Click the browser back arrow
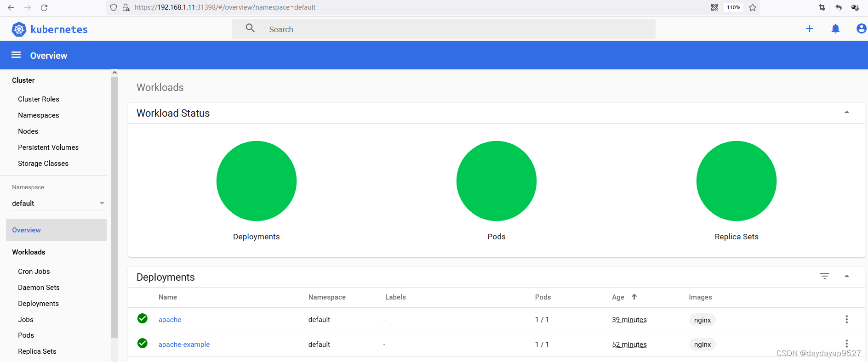This screenshot has height=362, width=868. click(x=11, y=7)
